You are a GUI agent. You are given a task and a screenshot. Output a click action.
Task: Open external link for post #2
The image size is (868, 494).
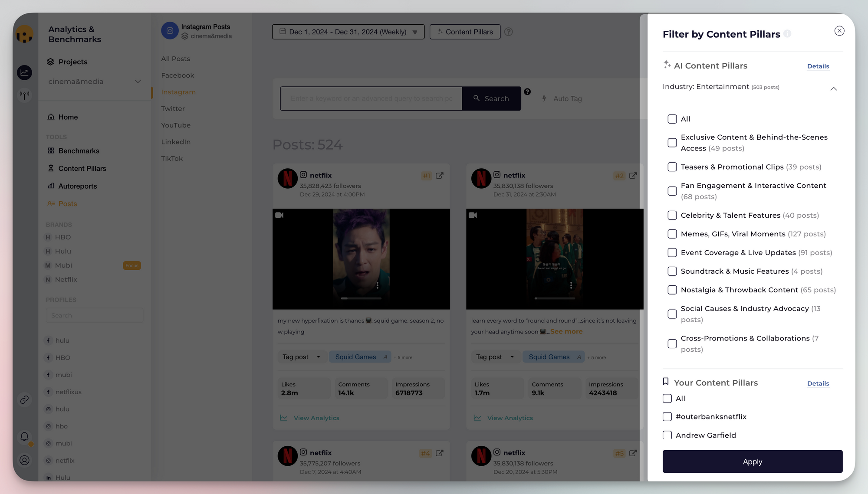point(633,176)
